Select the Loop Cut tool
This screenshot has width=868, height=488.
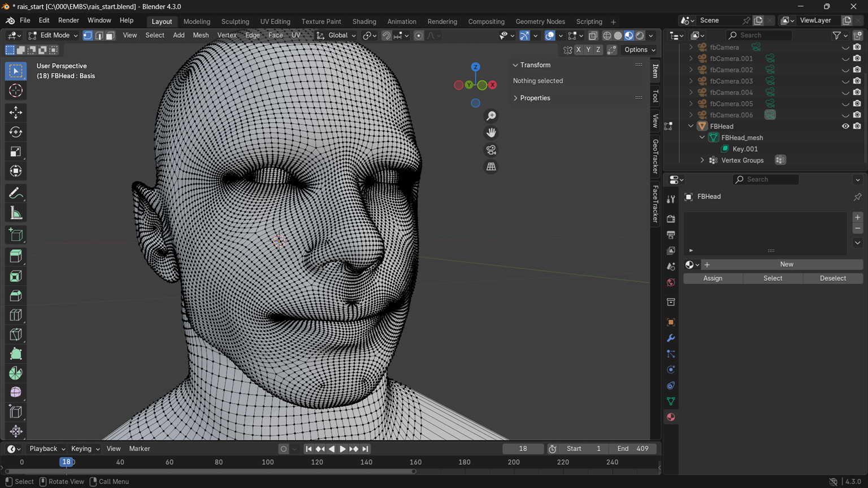pos(16,315)
